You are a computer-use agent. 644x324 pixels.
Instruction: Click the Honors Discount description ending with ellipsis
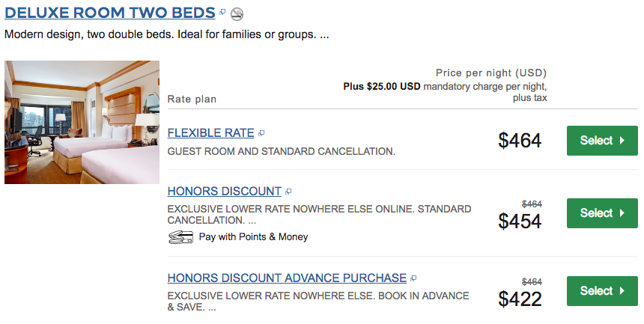pyautogui.click(x=319, y=214)
